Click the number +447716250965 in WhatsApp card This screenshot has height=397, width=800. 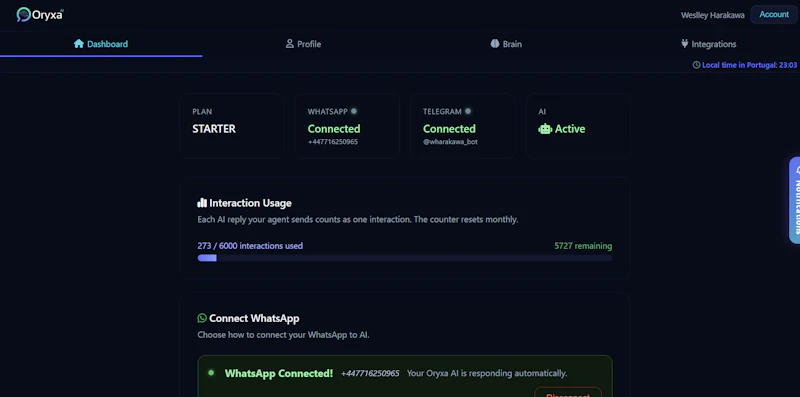point(333,142)
